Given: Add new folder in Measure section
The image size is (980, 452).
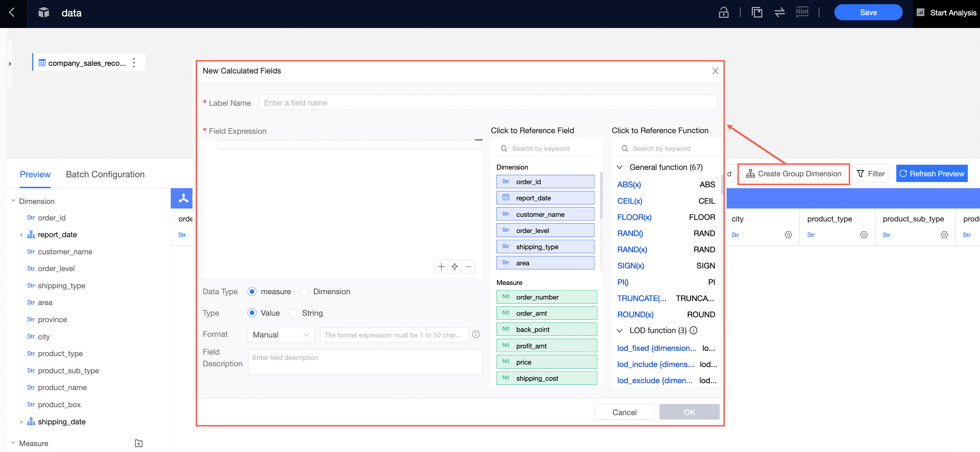Looking at the screenshot, I should click(x=139, y=443).
